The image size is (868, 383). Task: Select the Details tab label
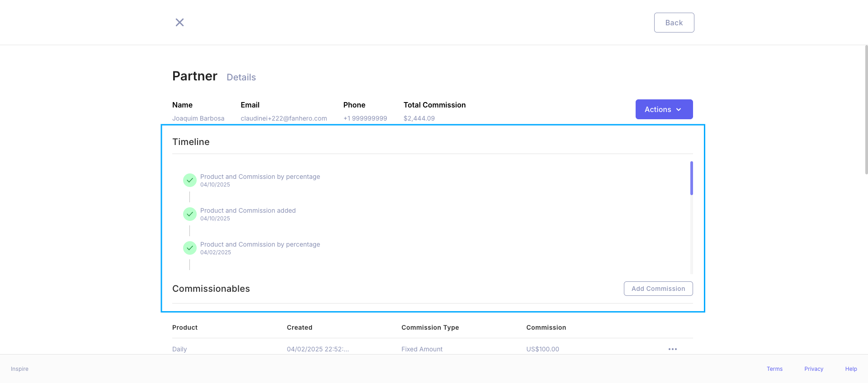[241, 77]
